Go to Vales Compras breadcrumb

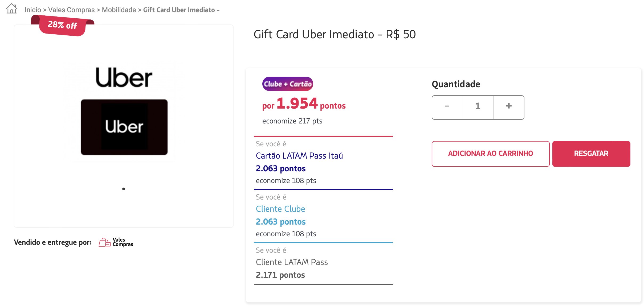pyautogui.click(x=71, y=10)
